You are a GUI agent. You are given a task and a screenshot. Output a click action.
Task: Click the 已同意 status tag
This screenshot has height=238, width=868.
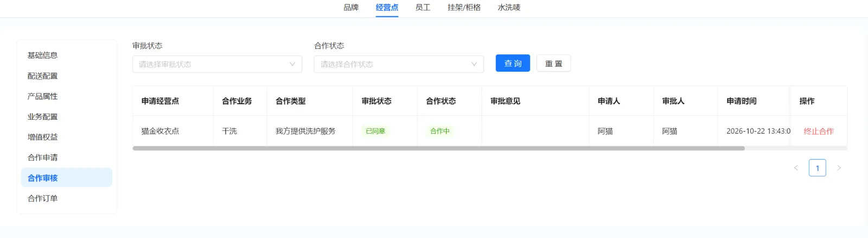click(375, 131)
